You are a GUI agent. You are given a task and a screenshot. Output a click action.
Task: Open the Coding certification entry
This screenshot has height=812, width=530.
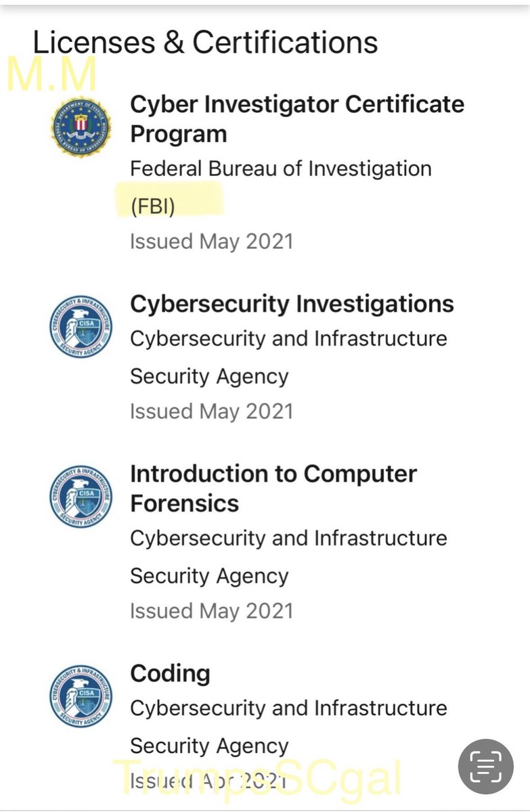(170, 673)
